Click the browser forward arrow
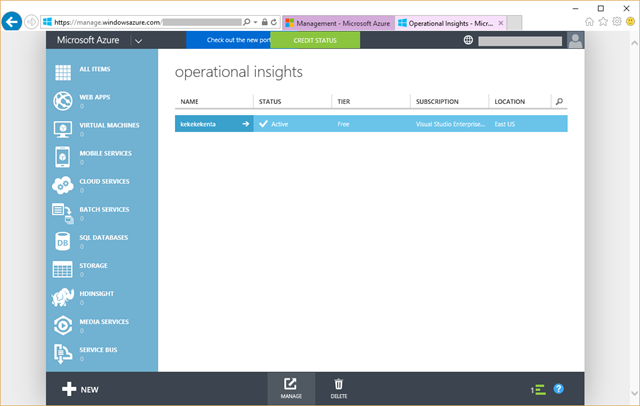 click(31, 22)
